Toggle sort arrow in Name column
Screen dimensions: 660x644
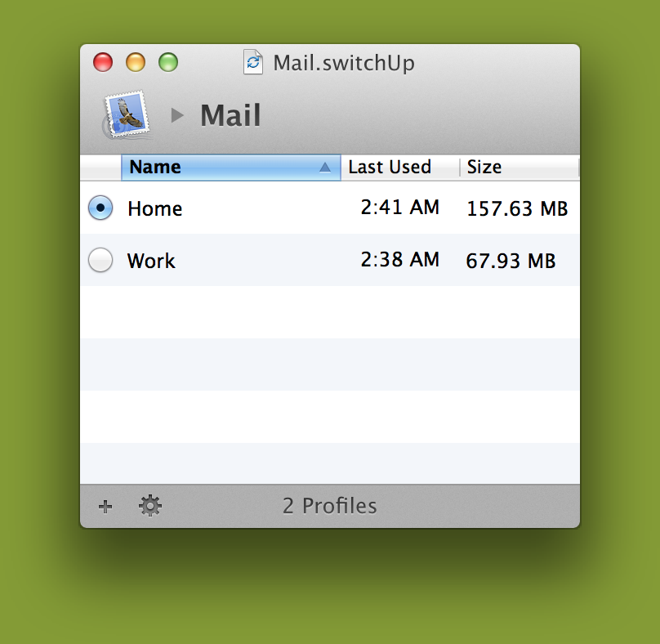325,168
